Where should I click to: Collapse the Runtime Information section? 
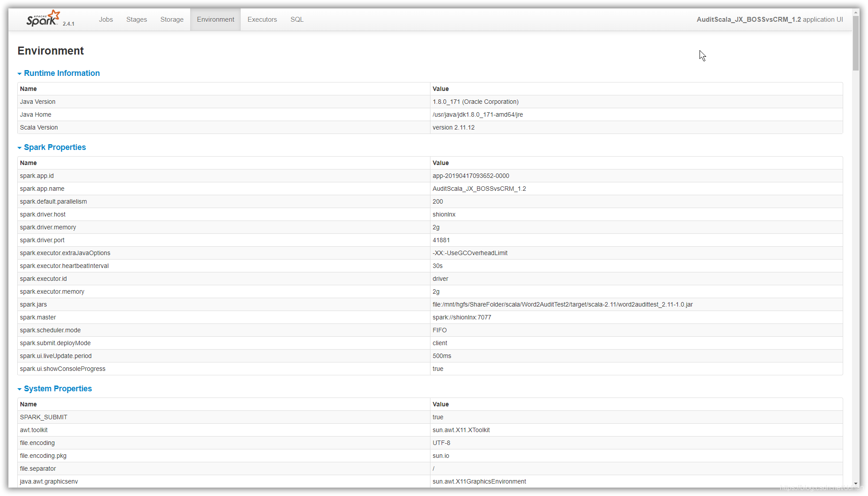[59, 73]
